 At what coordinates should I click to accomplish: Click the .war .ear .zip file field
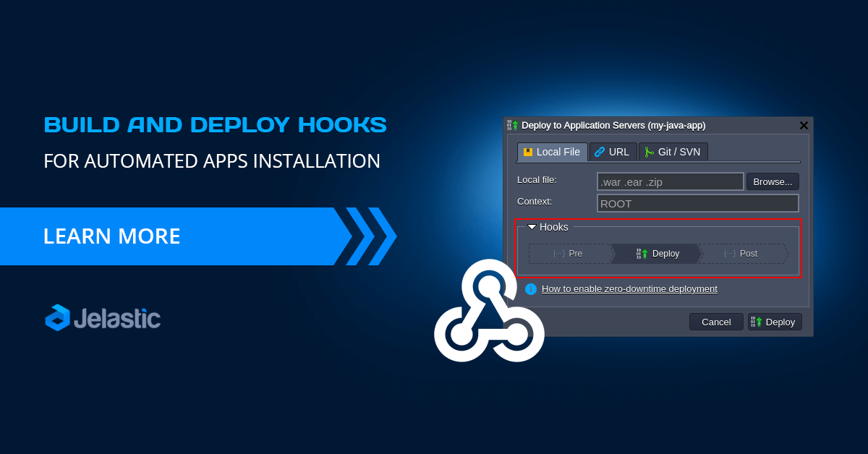click(670, 181)
